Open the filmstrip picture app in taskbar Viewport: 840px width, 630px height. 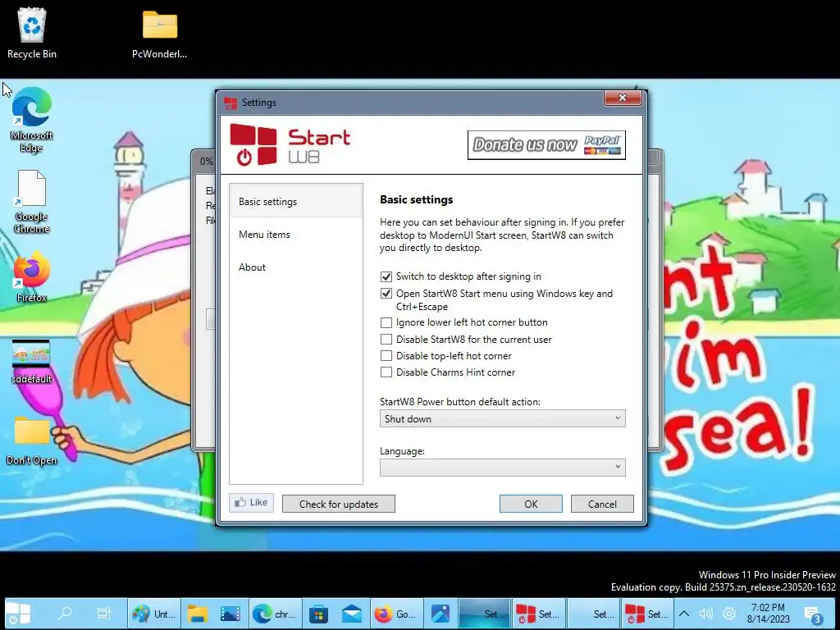click(x=231, y=614)
